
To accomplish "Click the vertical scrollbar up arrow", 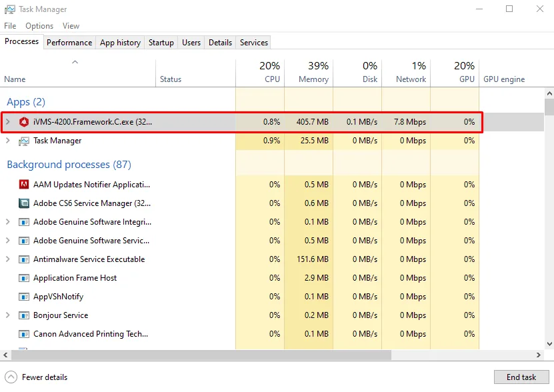I will click(549, 94).
